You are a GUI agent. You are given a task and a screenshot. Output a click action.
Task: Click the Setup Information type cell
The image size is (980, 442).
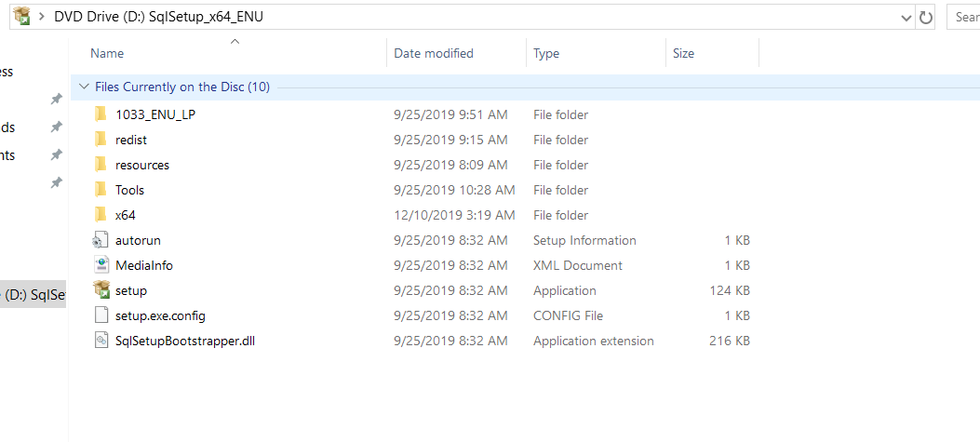584,240
